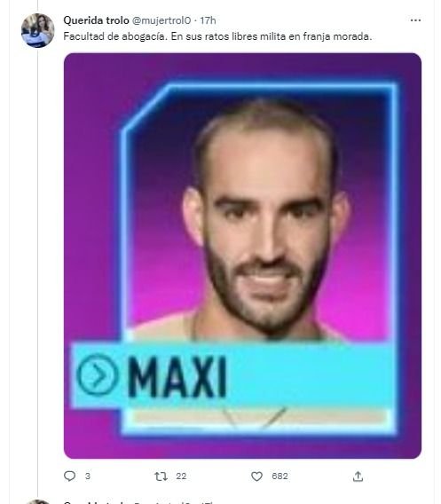Click the 682 likes count
The height and width of the screenshot is (504, 441).
pos(280,476)
